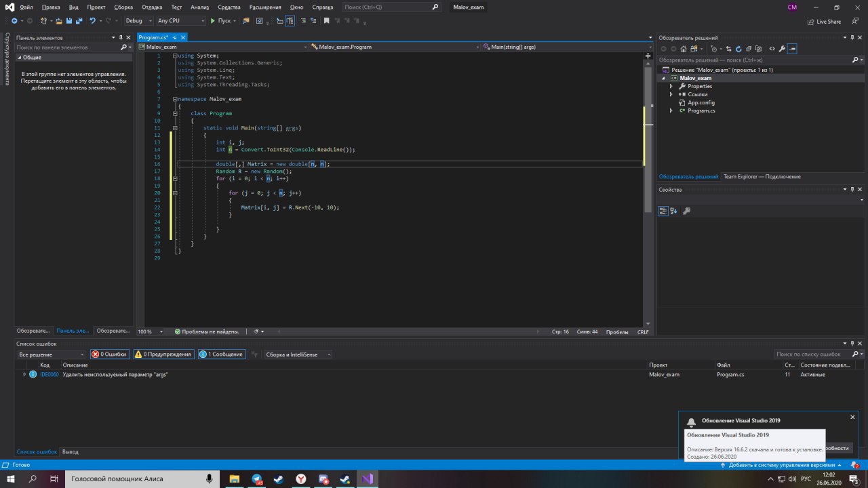
Task: Toggle preview selected items in solution explorer
Action: [792, 49]
